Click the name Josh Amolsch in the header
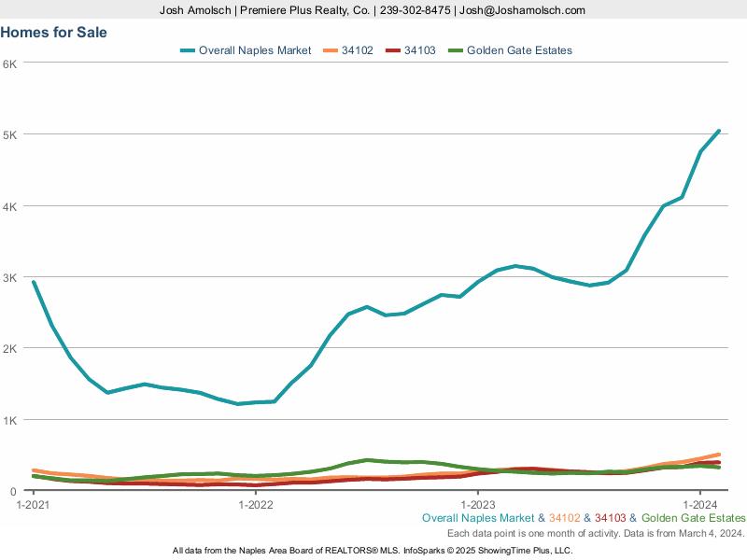Image resolution: width=747 pixels, height=560 pixels. (x=195, y=10)
